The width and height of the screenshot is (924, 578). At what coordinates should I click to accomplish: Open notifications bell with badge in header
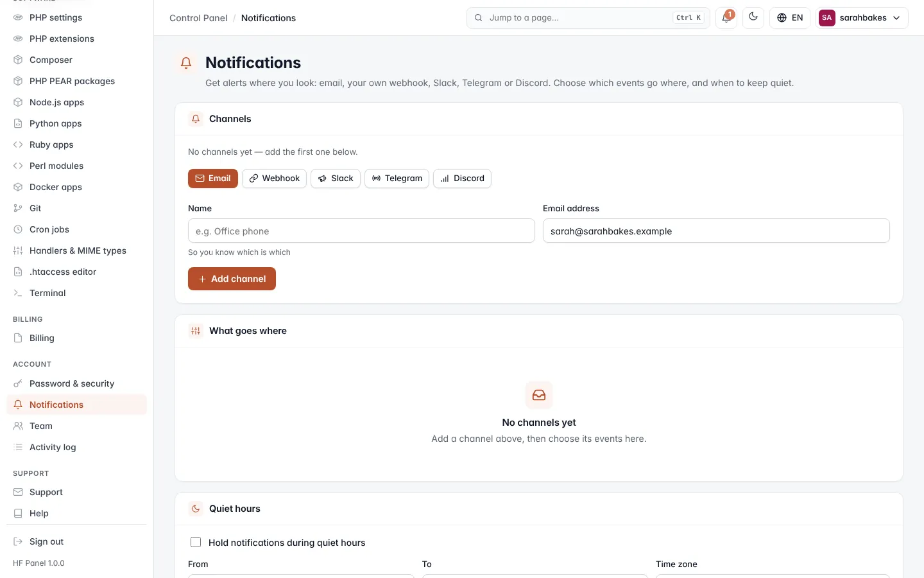pos(726,18)
